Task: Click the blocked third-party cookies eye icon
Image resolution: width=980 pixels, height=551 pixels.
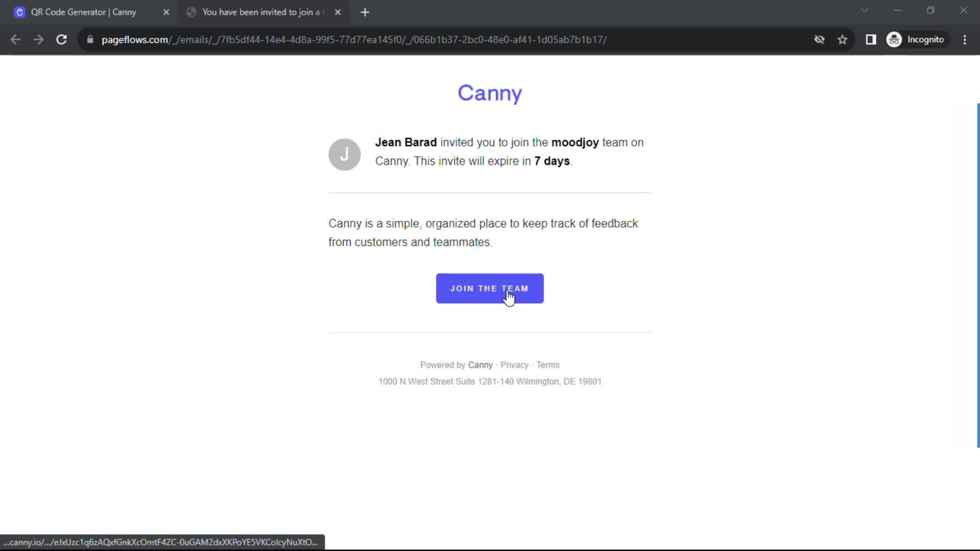Action: (820, 39)
